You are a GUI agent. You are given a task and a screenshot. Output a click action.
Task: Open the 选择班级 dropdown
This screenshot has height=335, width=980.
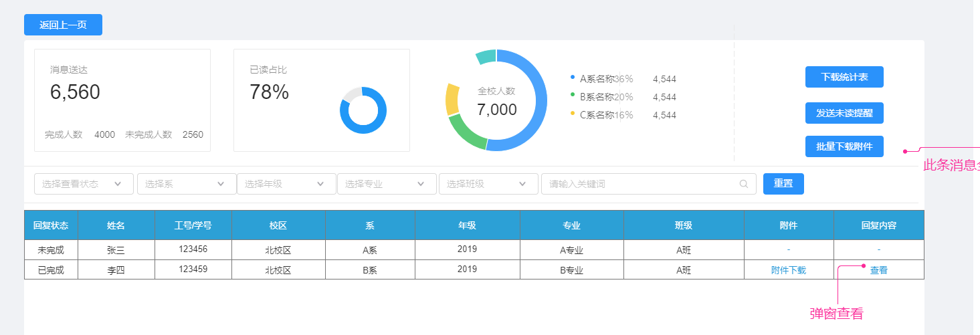pyautogui.click(x=488, y=184)
